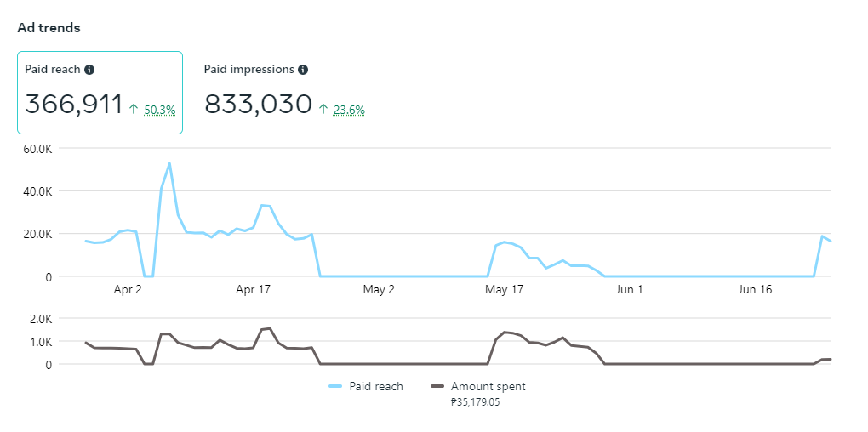Select the Apr 2 date axis label

tap(128, 290)
